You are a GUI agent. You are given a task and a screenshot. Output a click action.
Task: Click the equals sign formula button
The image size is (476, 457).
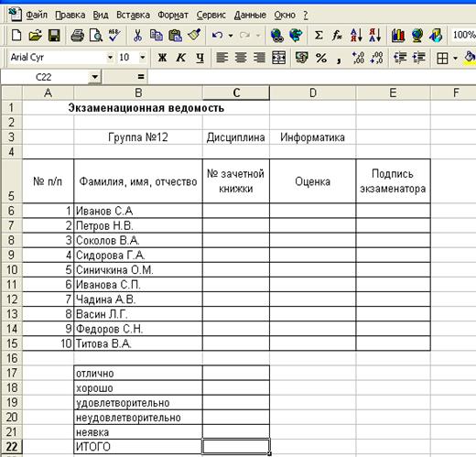pyautogui.click(x=141, y=77)
